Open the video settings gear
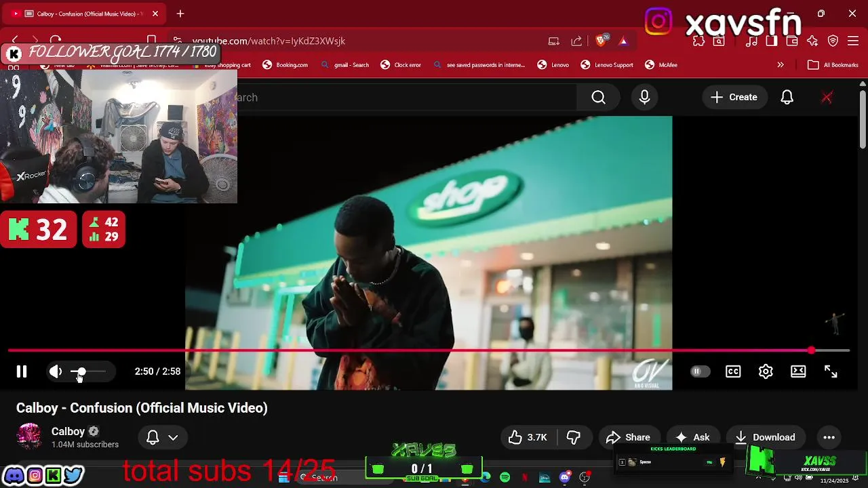 click(766, 371)
